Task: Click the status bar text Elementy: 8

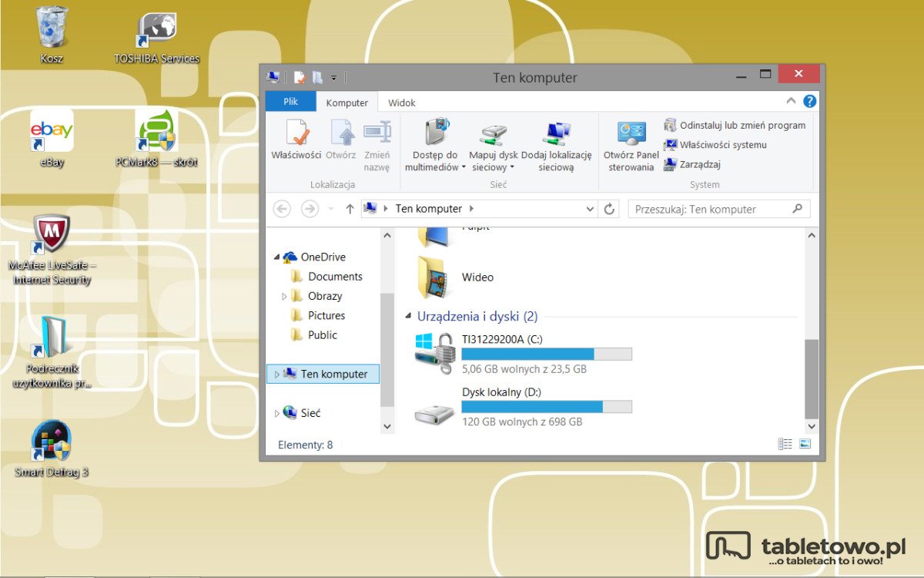Action: click(306, 445)
